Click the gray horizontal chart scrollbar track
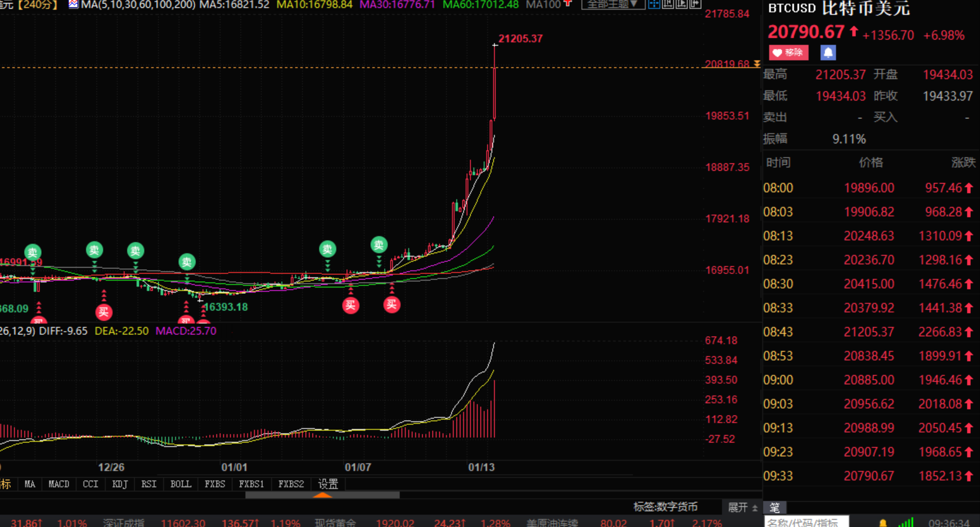The width and height of the screenshot is (980, 527). 323,495
